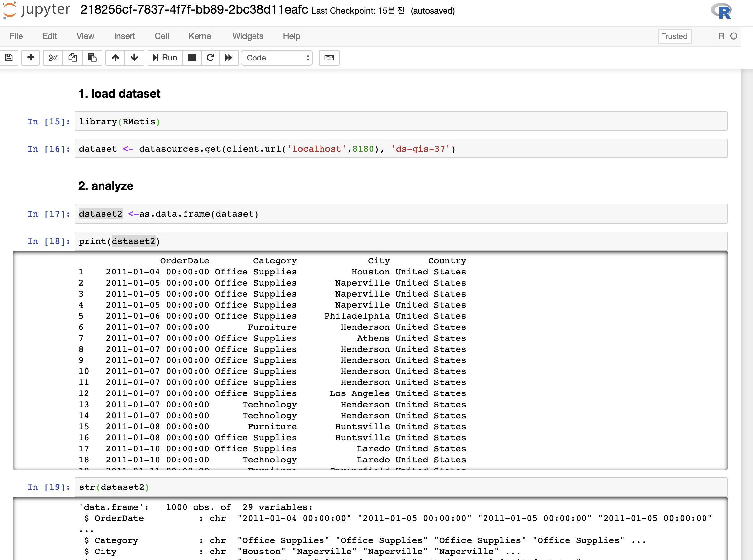The width and height of the screenshot is (753, 560).
Task: Open the Widgets menu
Action: 248,36
